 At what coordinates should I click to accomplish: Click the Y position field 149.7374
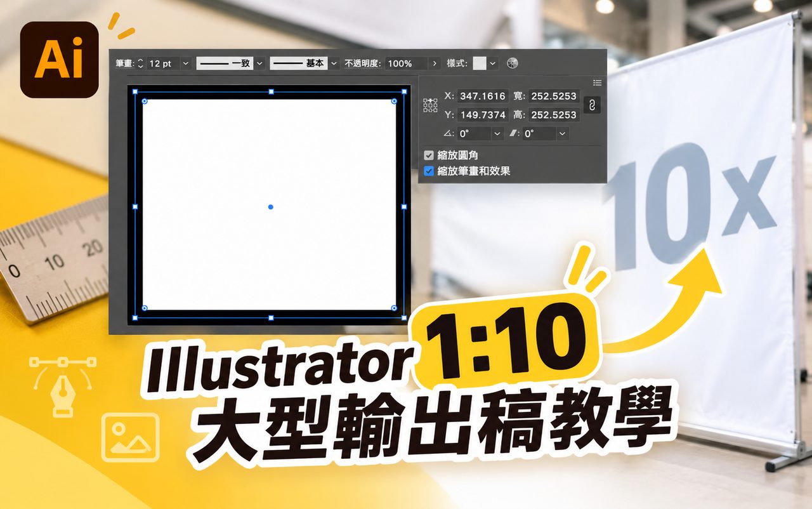(483, 115)
